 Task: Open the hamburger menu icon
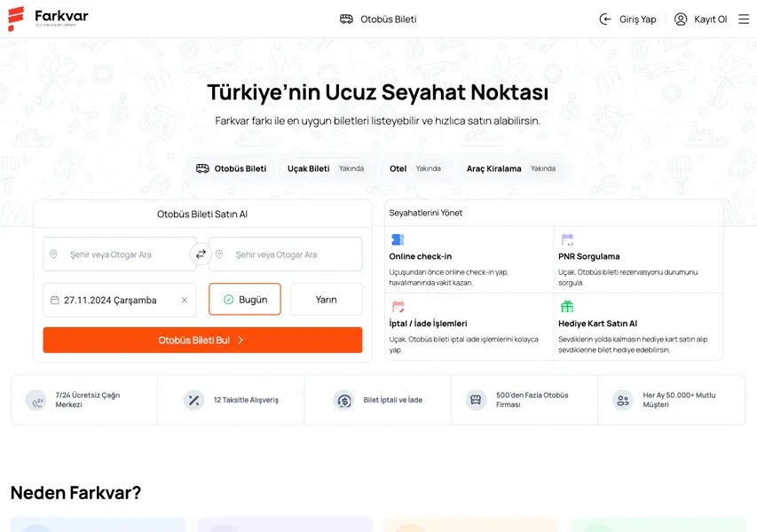point(744,19)
